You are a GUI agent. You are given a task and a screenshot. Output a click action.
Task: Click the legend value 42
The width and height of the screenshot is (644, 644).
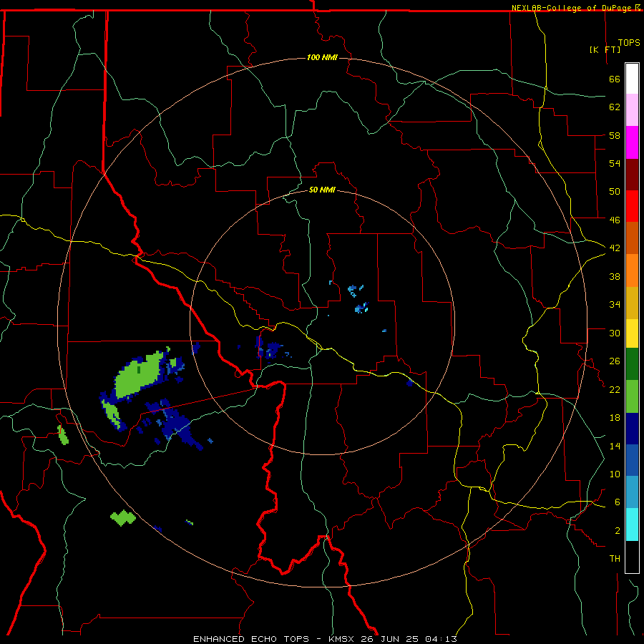pos(615,248)
